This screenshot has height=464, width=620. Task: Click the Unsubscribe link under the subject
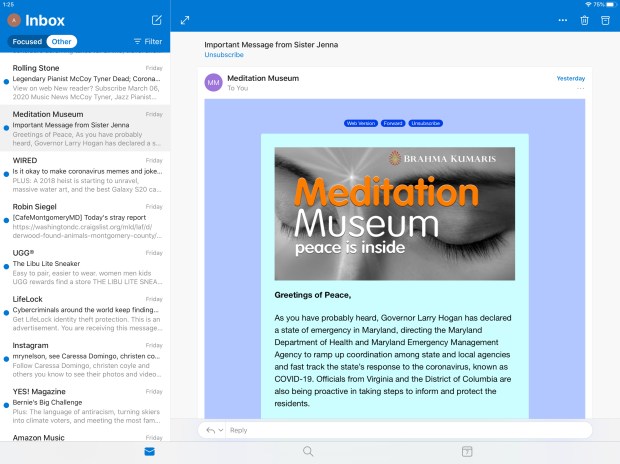coord(224,55)
